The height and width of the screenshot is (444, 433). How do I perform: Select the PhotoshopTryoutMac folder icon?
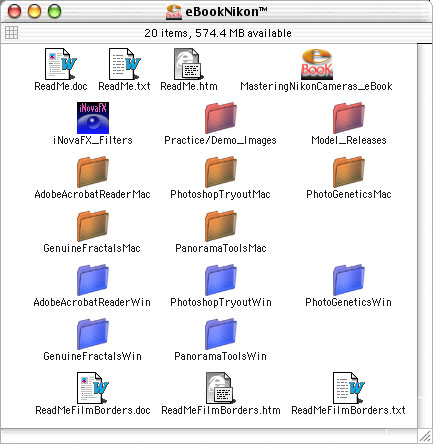point(221,172)
